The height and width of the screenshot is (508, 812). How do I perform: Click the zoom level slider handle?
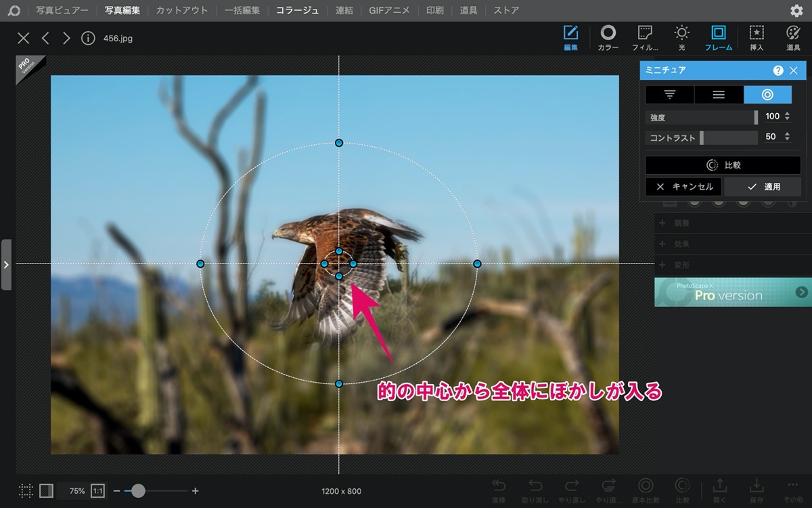(138, 490)
